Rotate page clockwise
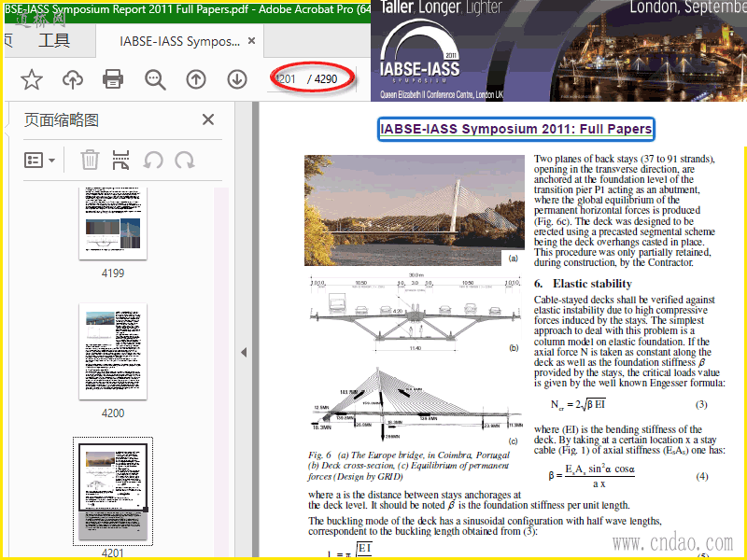The height and width of the screenshot is (560, 747). 184,161
